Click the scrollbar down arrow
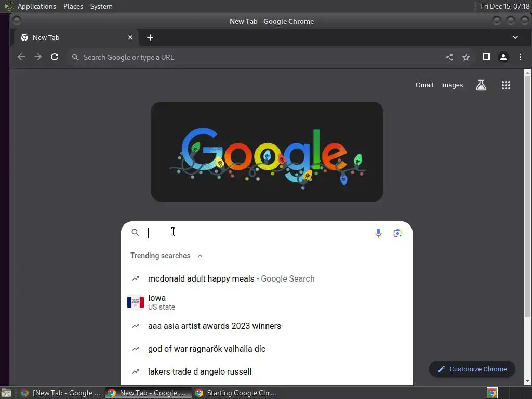Screen dimensions: 532x399 [527, 381]
